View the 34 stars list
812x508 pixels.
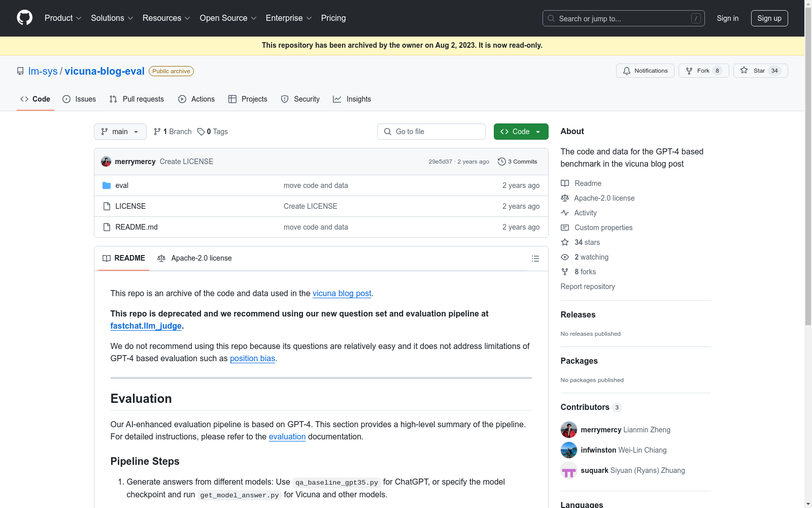click(x=581, y=242)
